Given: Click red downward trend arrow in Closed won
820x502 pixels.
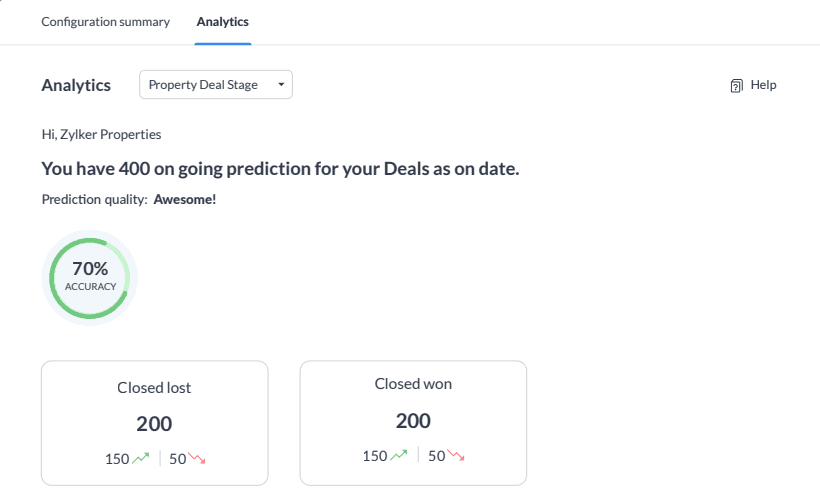Looking at the screenshot, I should tap(456, 455).
